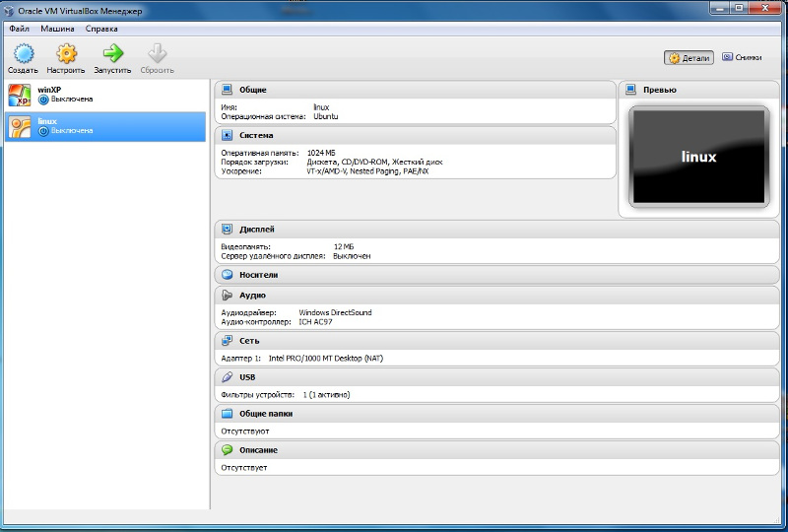Click the Общие section monitor icon

[x=228, y=90]
